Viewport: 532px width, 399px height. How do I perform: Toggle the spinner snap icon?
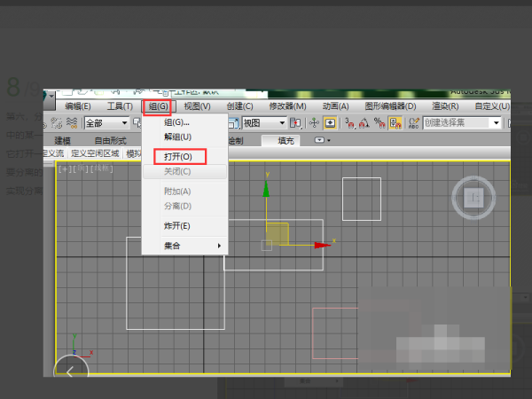tap(395, 123)
